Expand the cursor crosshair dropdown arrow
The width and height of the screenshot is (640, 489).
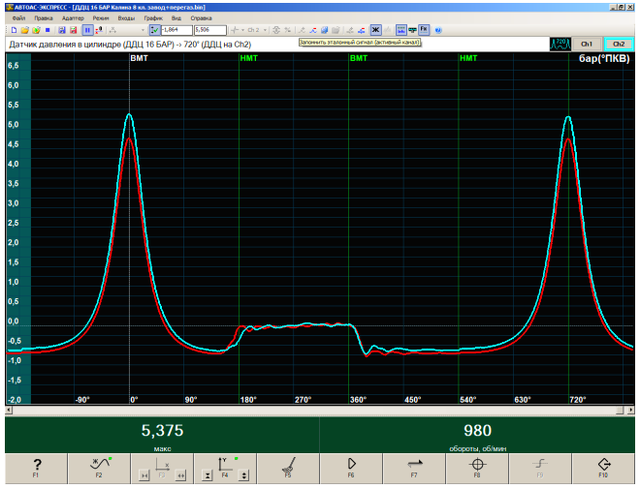click(x=242, y=30)
